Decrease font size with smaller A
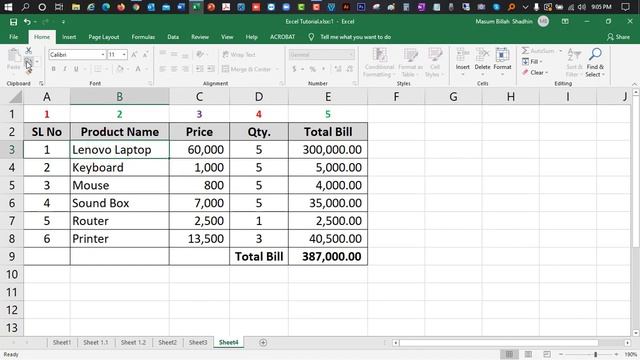This screenshot has height=360, width=640. (145, 54)
